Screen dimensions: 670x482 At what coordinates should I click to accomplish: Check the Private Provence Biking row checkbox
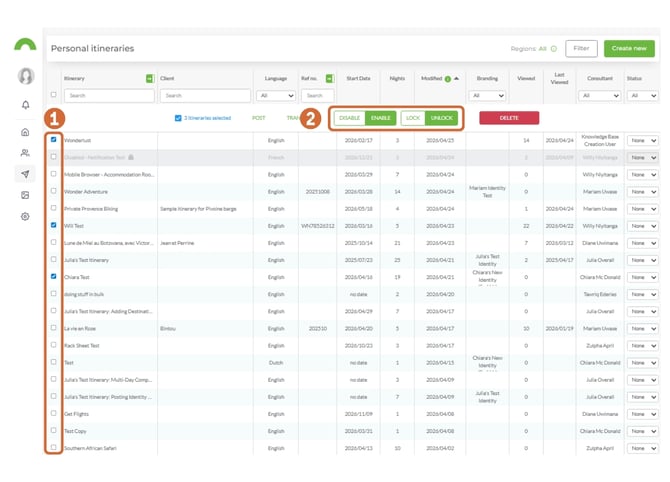(53, 208)
